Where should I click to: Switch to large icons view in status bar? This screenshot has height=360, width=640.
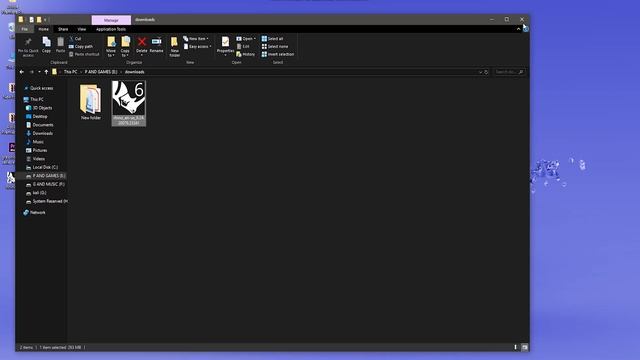click(x=525, y=347)
